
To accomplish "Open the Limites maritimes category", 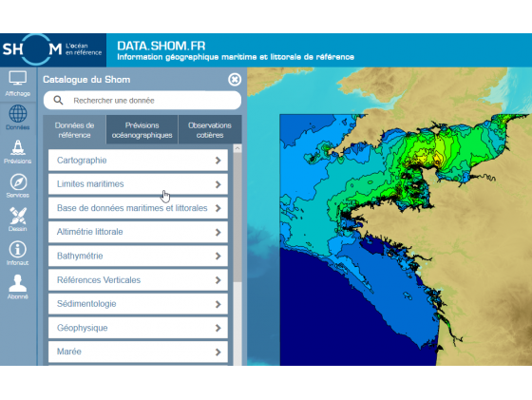I will 138,184.
